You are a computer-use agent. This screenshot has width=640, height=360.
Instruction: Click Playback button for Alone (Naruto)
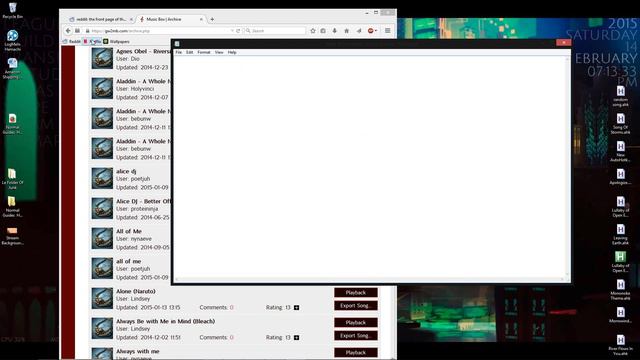(x=356, y=293)
